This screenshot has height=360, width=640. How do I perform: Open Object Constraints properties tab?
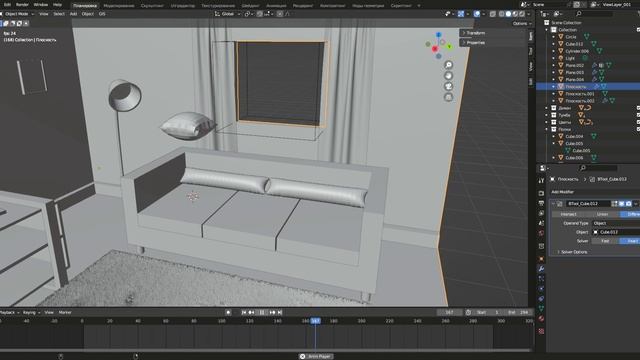pos(541,299)
